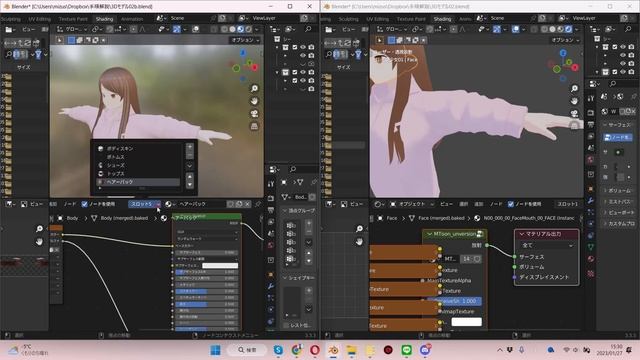The height and width of the screenshot is (360, 640).
Task: Select pan hand tool in left viewport
Action: pos(254,101)
